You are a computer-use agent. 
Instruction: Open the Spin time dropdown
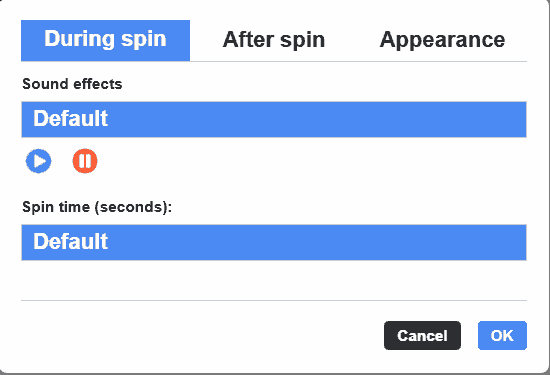point(274,242)
